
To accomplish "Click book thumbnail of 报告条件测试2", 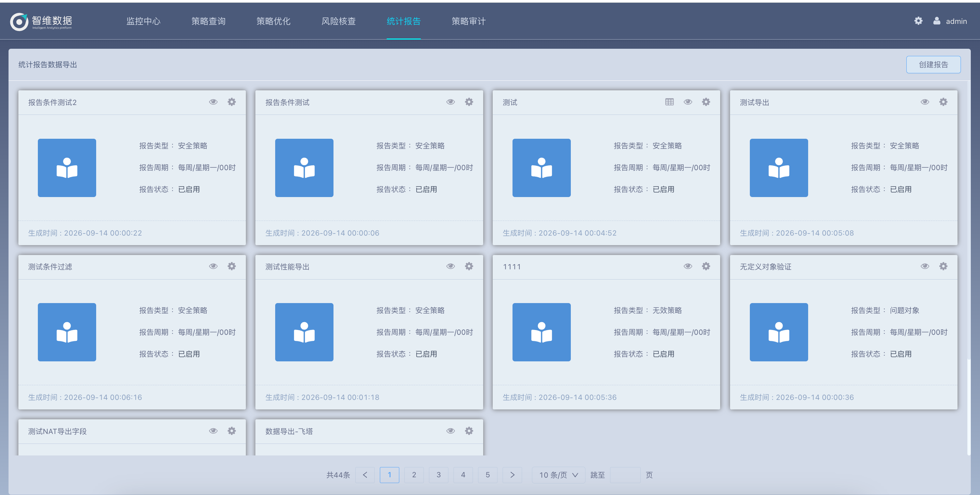I will (x=67, y=168).
